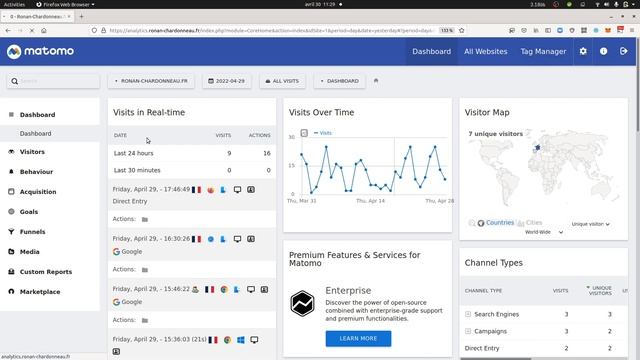Viewport: 640px width, 360px height.
Task: Click the actions folder icon under 15:46:22 visit
Action: click(145, 320)
